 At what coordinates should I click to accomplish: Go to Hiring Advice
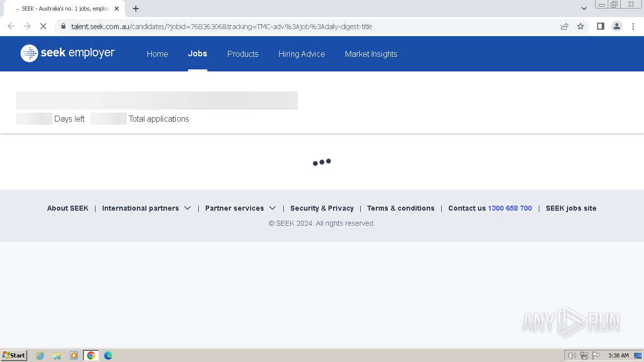(x=301, y=54)
